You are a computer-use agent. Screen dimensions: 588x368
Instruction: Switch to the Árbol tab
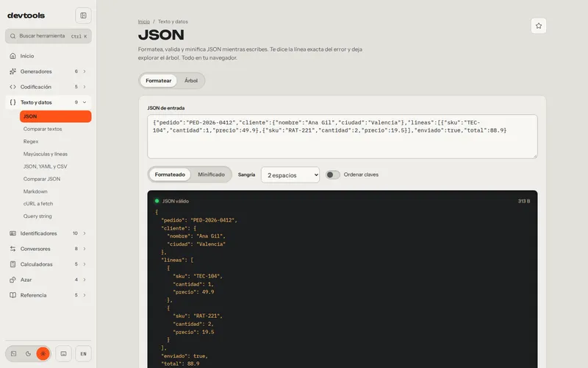pyautogui.click(x=191, y=81)
